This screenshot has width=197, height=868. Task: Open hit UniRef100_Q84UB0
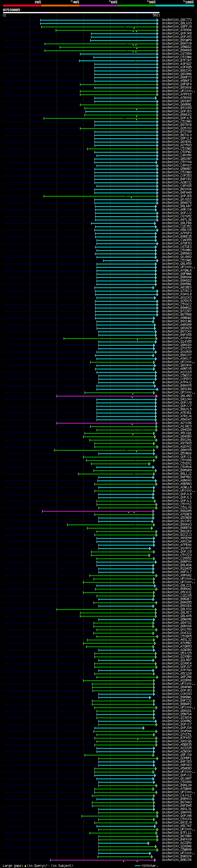[176, 437]
